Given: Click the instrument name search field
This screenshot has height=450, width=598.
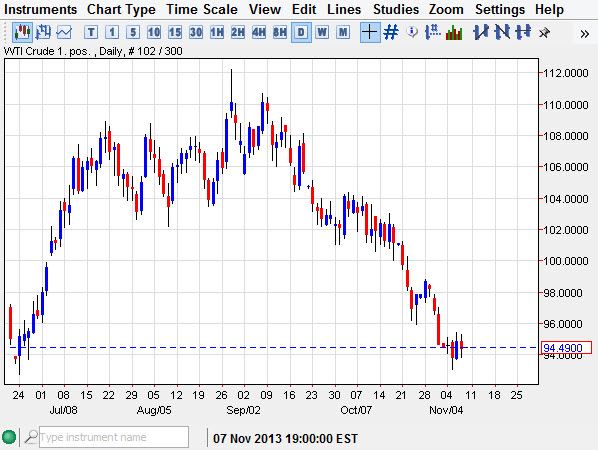Looking at the screenshot, I should click(x=114, y=437).
